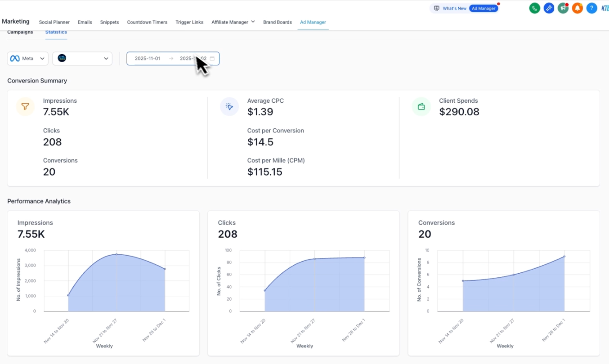This screenshot has width=609, height=364.
Task: Click the orange funnel Impressions icon
Action: coord(25,107)
